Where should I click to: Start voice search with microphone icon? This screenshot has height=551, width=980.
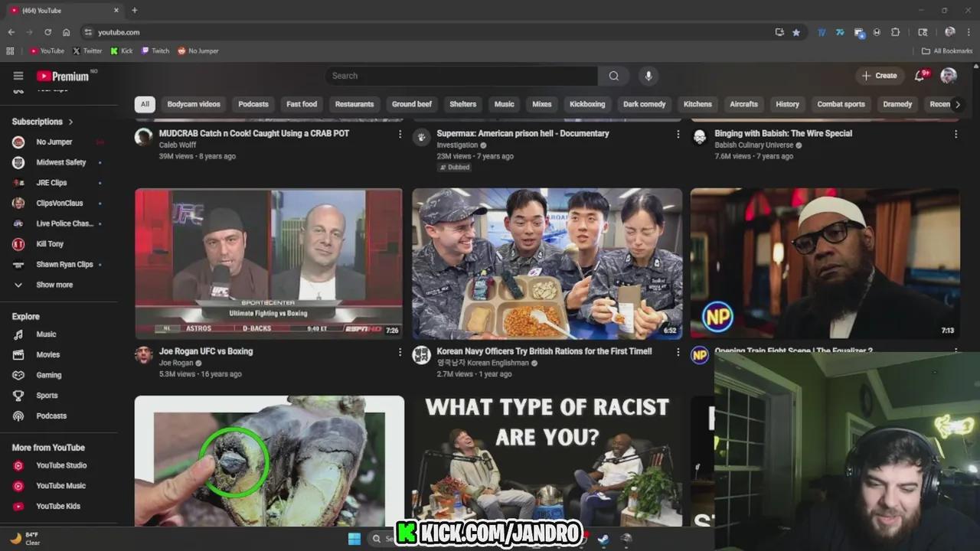(648, 76)
